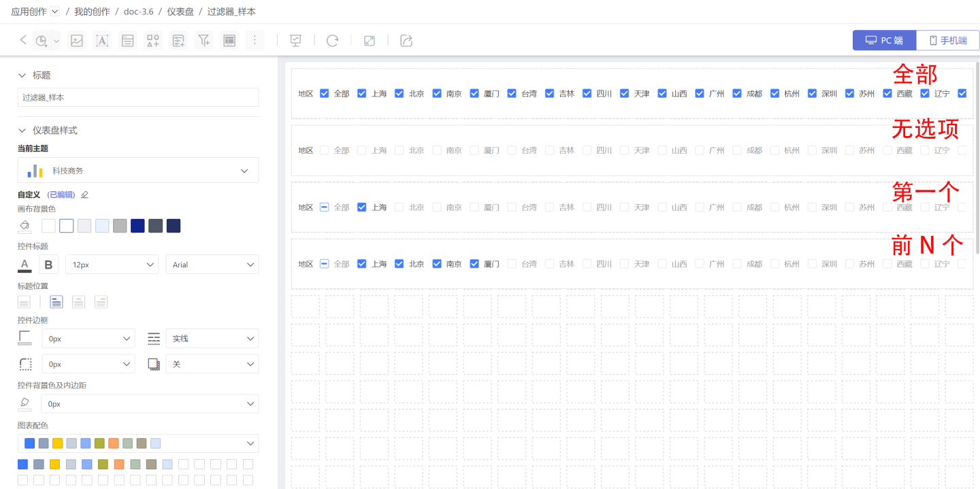Image resolution: width=980 pixels, height=489 pixels.
Task: Click the add image icon in toolbar
Action: (77, 41)
